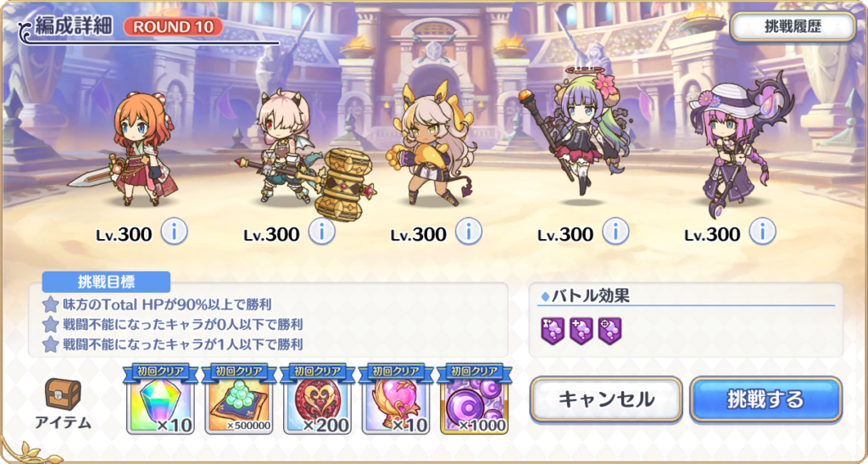Inspect the first purple battle effect badge

point(553,331)
